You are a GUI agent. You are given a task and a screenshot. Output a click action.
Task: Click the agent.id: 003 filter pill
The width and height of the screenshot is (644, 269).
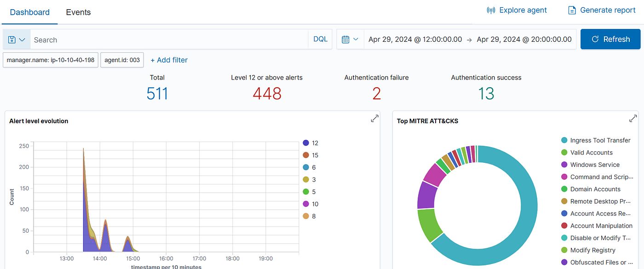coord(122,60)
